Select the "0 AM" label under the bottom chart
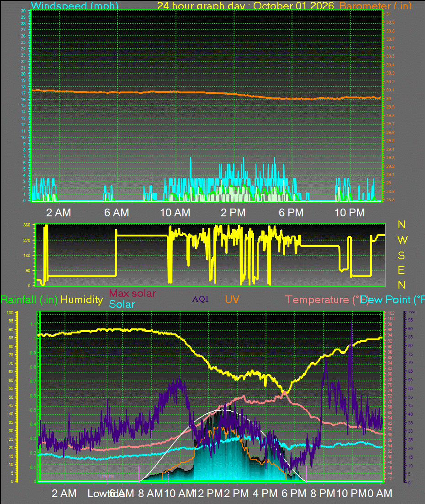 coord(380,493)
